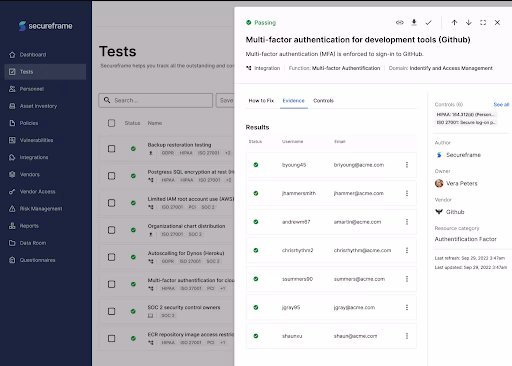The width and height of the screenshot is (512, 366).
Task: Click the Save button next to search
Action: pos(225,100)
